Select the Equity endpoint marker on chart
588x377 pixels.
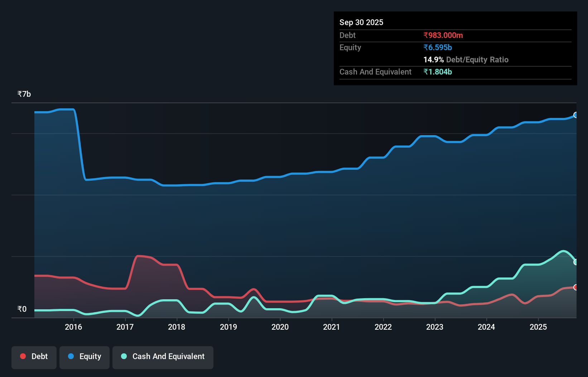click(x=576, y=115)
